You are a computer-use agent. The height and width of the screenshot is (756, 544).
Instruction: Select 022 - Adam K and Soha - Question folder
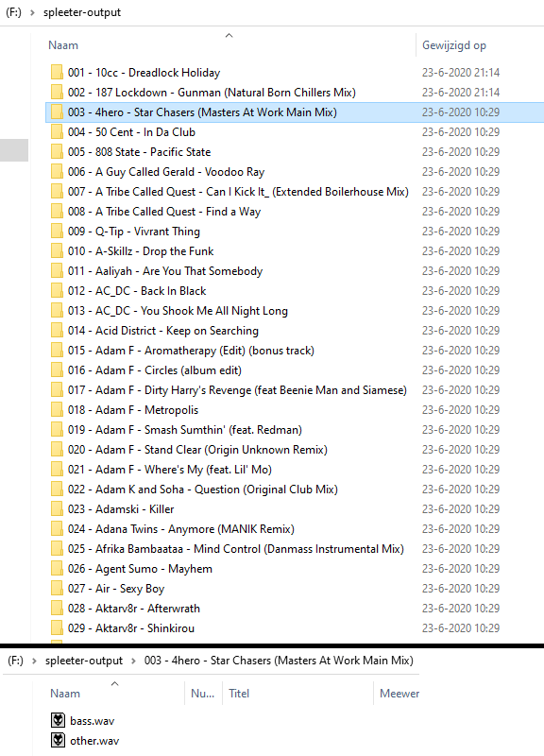pyautogui.click(x=203, y=489)
